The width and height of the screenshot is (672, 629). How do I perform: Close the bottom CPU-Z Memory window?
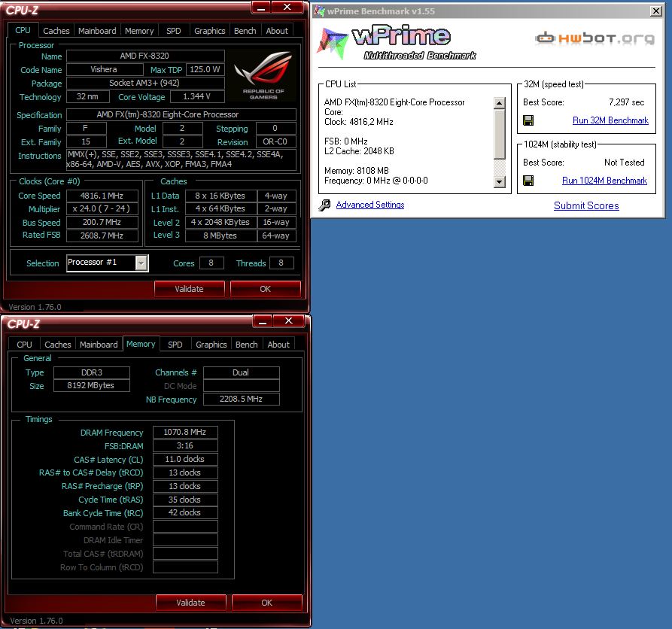(288, 321)
